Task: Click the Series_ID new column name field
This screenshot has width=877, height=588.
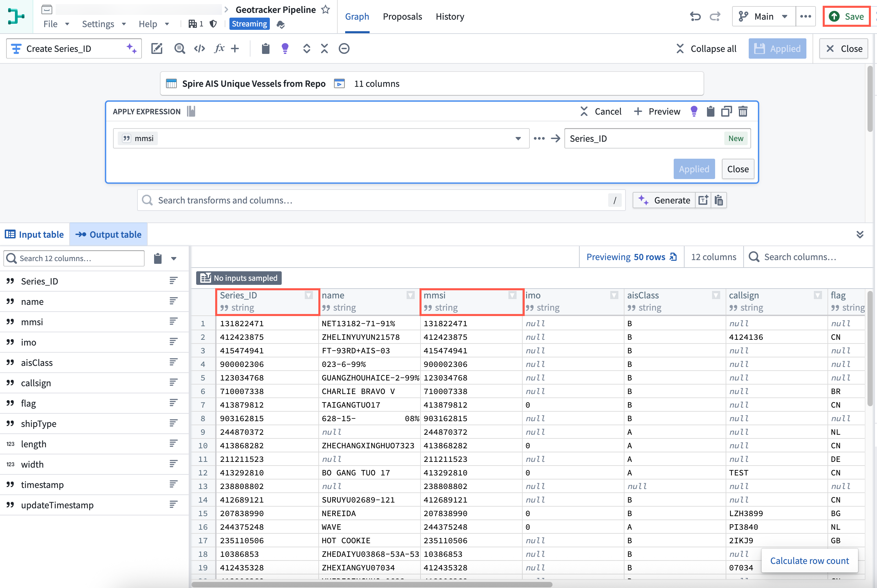Action: pos(638,138)
